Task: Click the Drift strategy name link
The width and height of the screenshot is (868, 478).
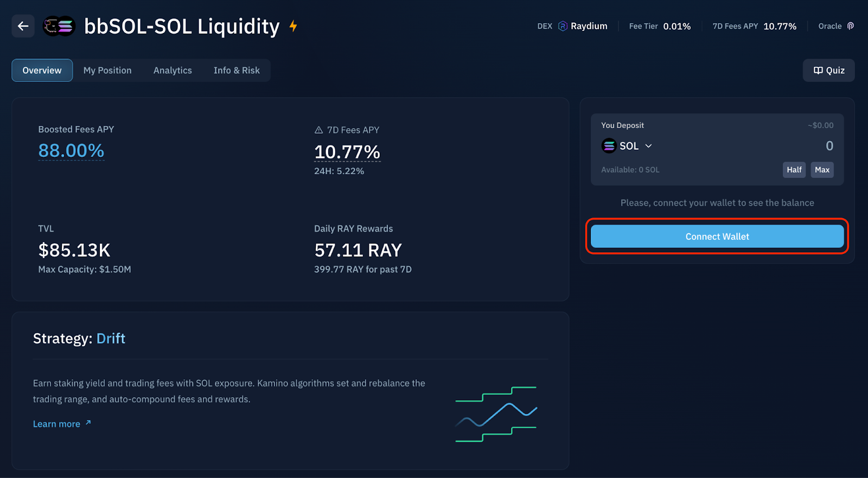Action: [111, 339]
